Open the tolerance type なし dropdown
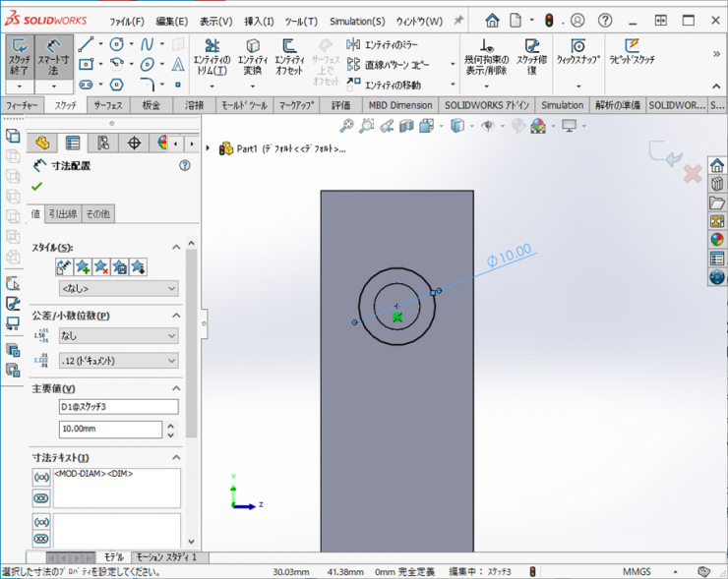The height and width of the screenshot is (579, 728). click(118, 336)
